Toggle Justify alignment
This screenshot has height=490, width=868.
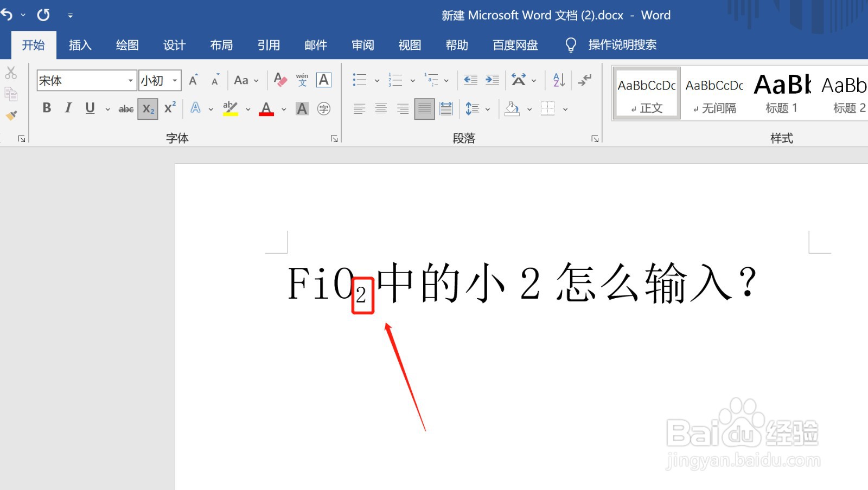click(424, 109)
